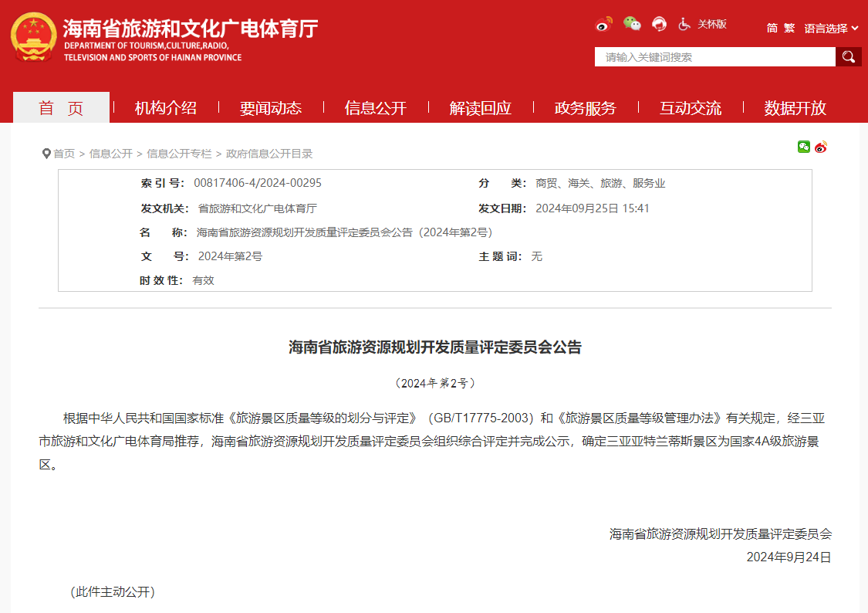Share the article via the Weibo share icon
This screenshot has width=868, height=613.
click(820, 147)
